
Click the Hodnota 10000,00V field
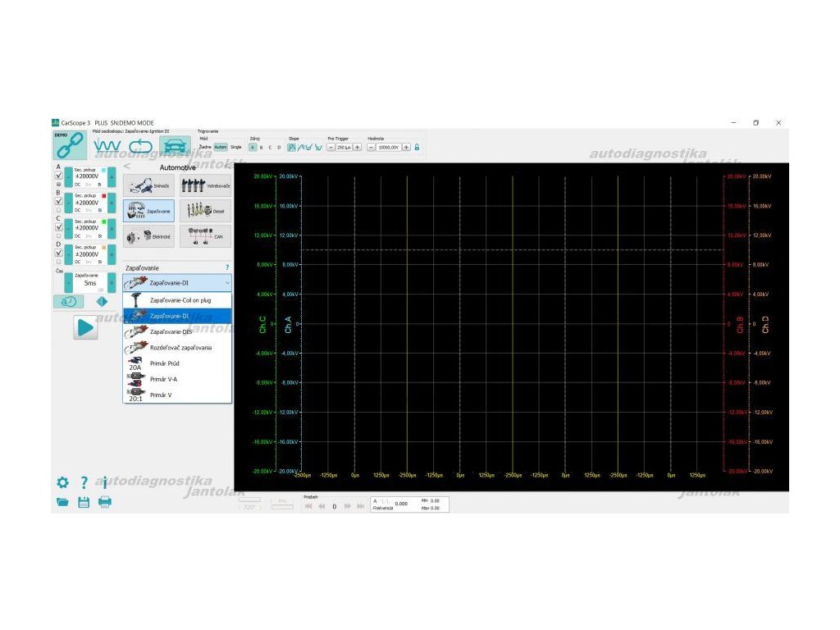[x=388, y=148]
